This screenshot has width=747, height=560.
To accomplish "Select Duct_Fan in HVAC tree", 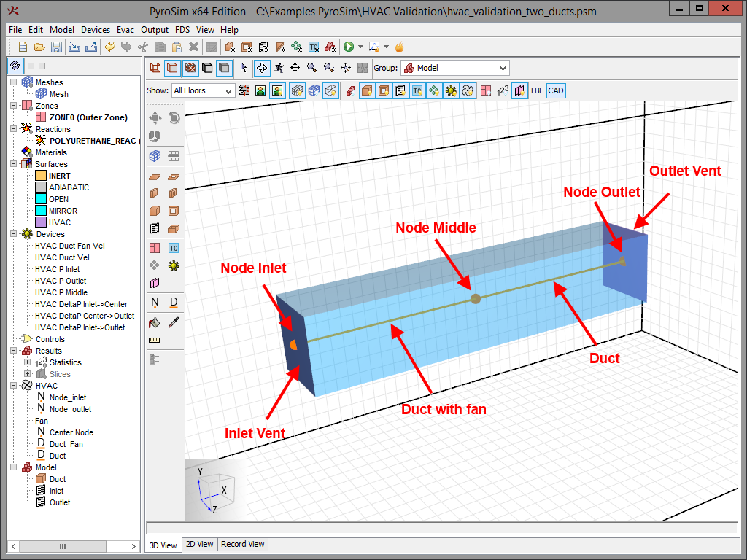I will (66, 444).
